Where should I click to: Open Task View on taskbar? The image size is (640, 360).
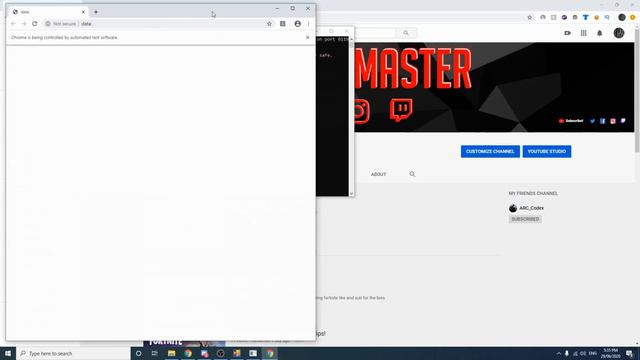[155, 353]
